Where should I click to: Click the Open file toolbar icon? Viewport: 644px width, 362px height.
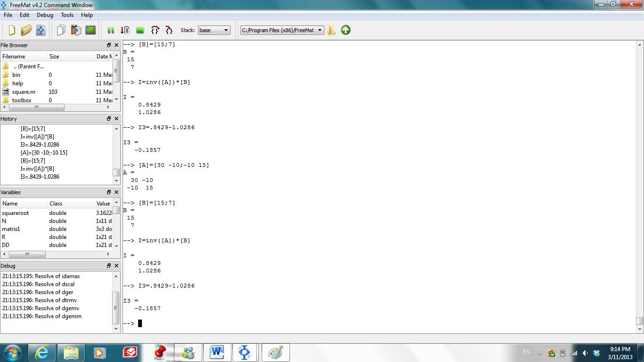(x=26, y=30)
